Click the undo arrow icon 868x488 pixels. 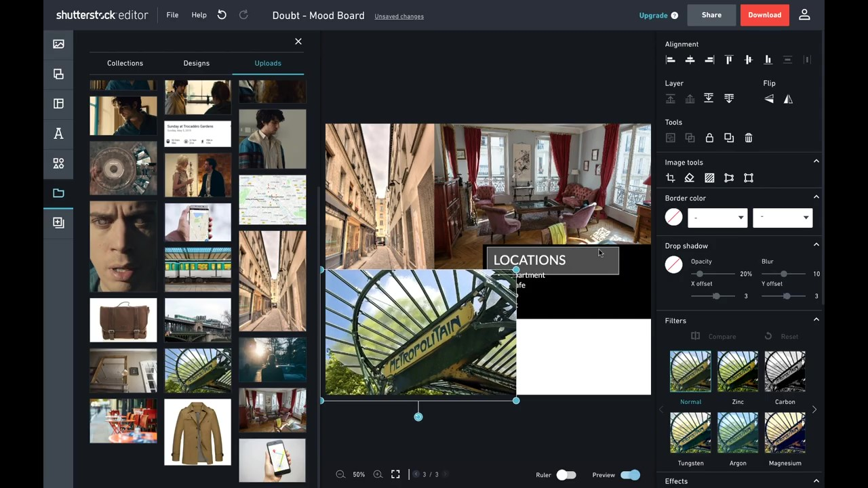pyautogui.click(x=222, y=15)
